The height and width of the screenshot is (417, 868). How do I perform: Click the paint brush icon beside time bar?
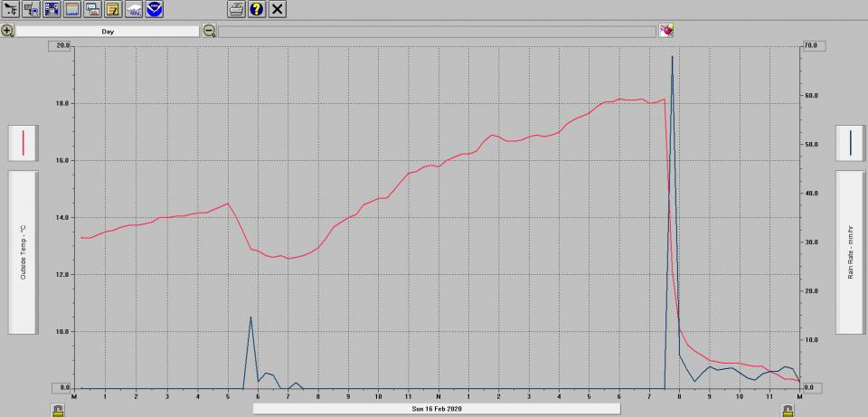(666, 31)
